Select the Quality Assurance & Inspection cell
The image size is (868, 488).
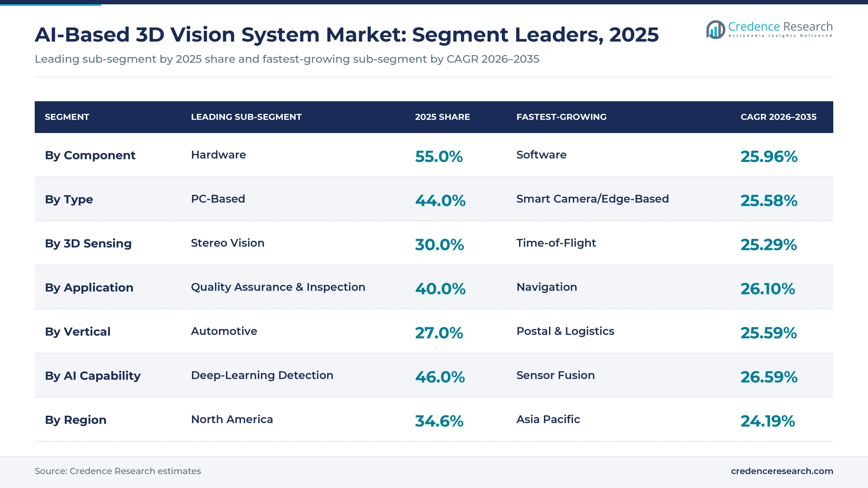pos(278,287)
